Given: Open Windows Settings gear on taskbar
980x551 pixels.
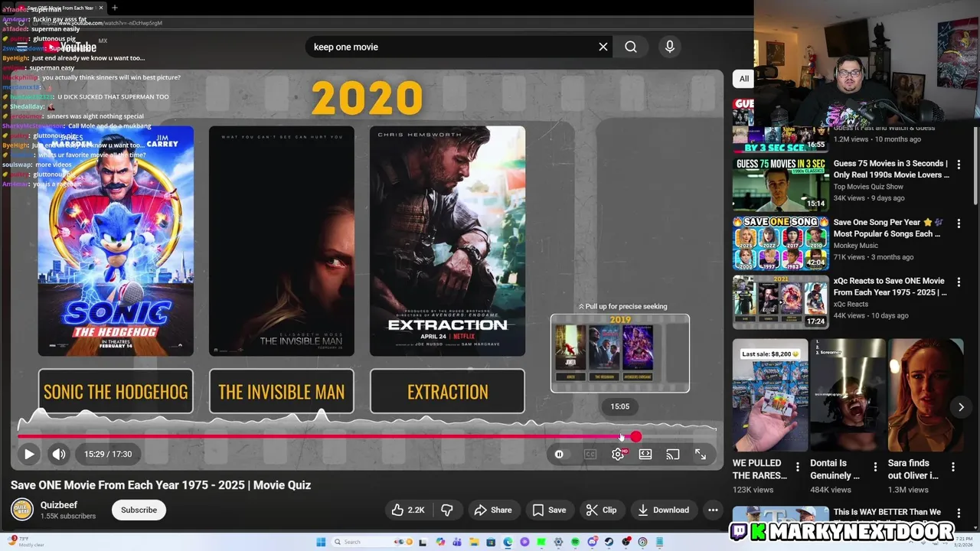Looking at the screenshot, I should point(558,542).
